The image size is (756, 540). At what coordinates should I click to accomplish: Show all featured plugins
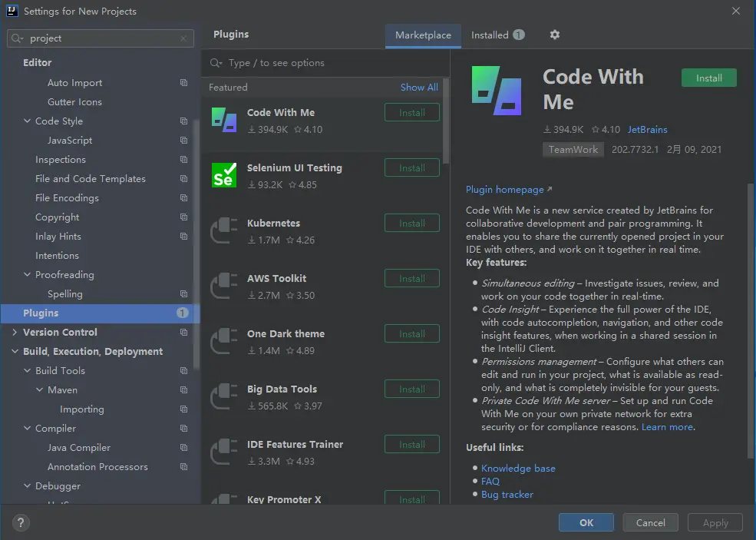tap(419, 88)
